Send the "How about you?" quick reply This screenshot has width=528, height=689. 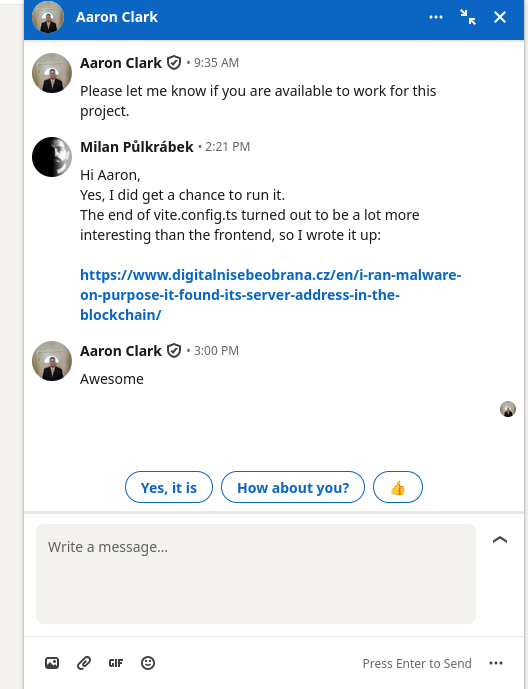pos(293,487)
